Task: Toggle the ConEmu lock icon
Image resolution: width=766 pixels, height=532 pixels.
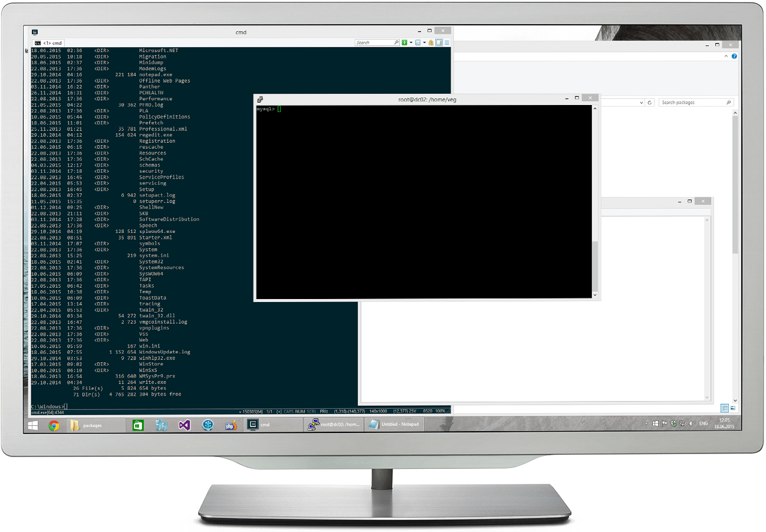Action: point(431,42)
